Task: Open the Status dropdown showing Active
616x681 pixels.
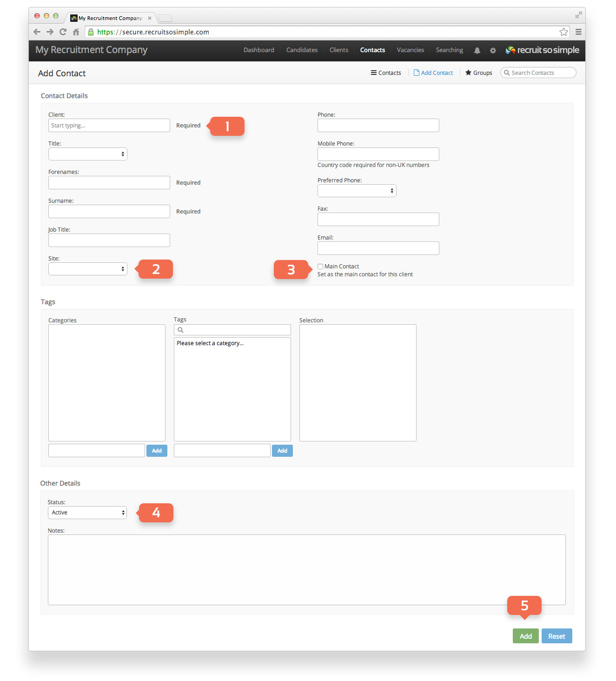Action: (x=87, y=513)
